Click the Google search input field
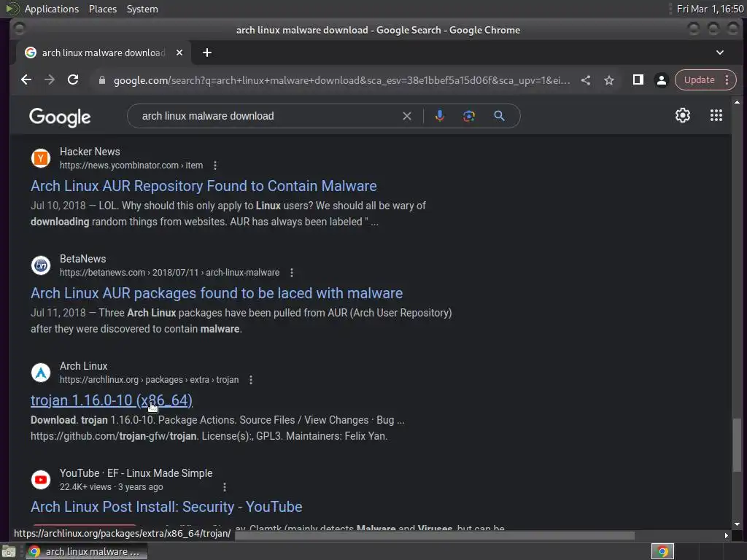 (x=267, y=116)
